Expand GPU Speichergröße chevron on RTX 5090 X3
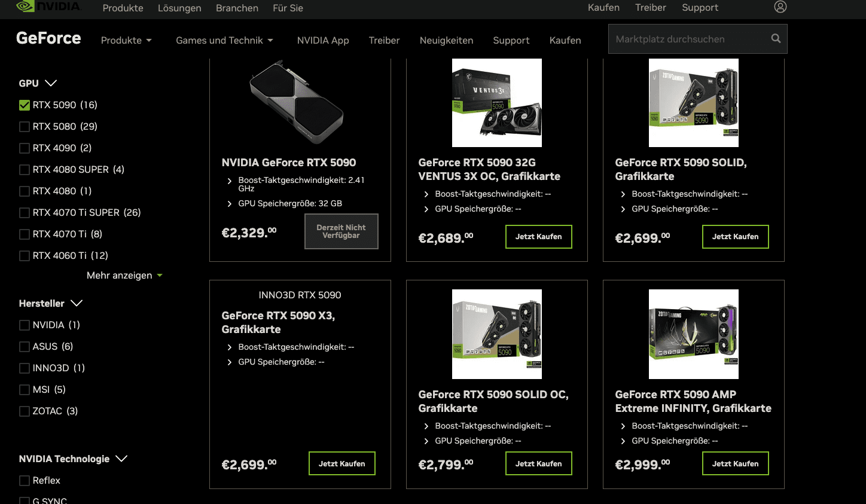This screenshot has width=866, height=504. pyautogui.click(x=230, y=362)
